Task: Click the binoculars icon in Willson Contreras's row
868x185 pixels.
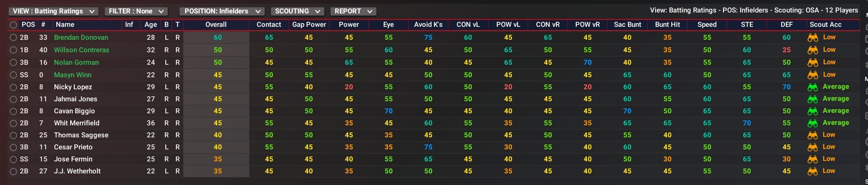Action: (813, 50)
